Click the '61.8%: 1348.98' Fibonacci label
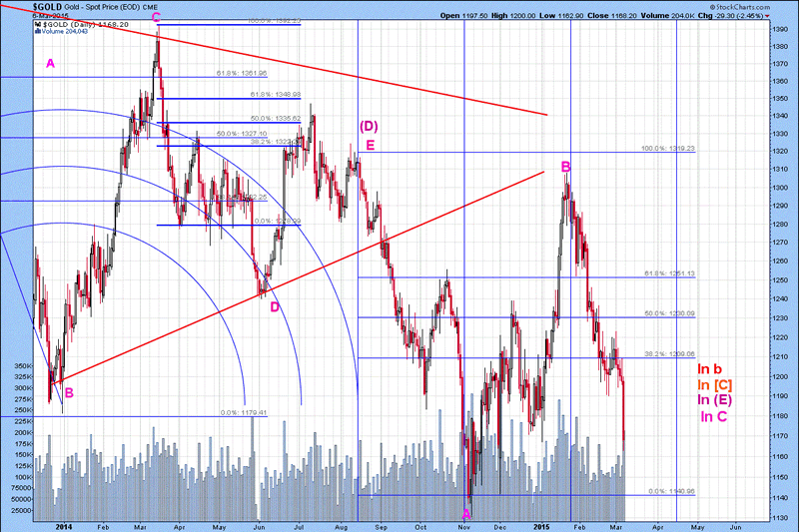The height and width of the screenshot is (532, 799). click(276, 95)
